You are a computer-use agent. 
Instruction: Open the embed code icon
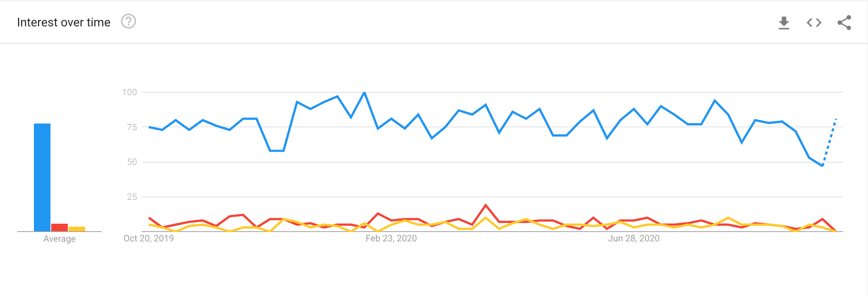coord(814,23)
